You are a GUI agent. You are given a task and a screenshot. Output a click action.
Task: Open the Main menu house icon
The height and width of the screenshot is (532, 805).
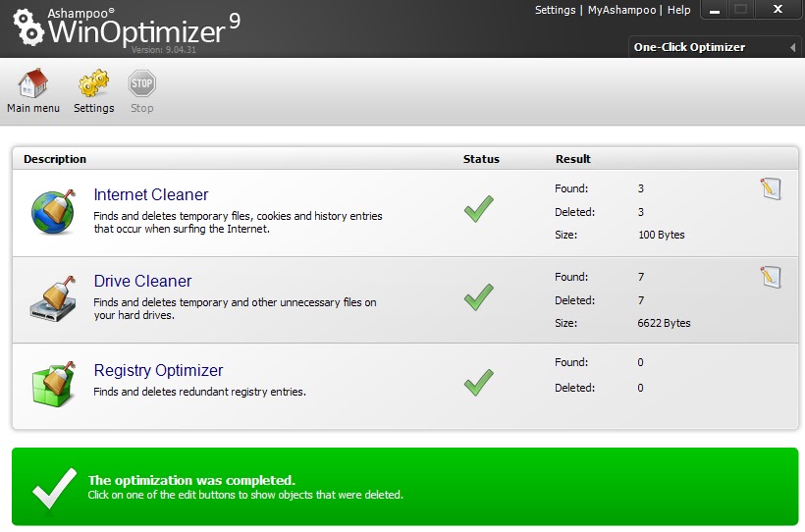33,83
